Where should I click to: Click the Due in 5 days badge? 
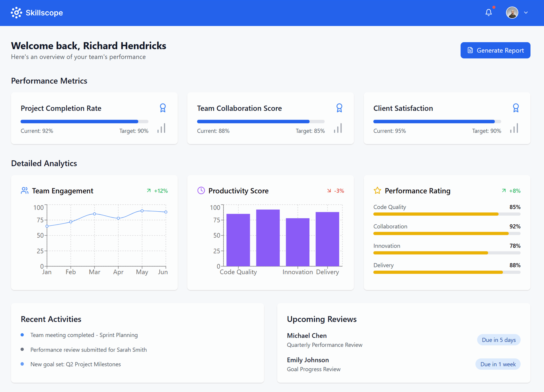click(499, 340)
